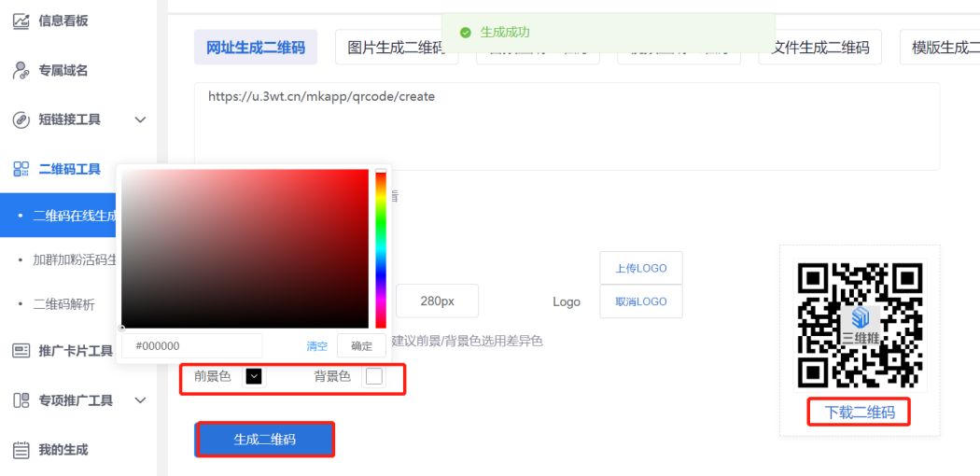Click the 短链接工具 paperclip icon
The height and width of the screenshot is (476, 980).
click(21, 119)
